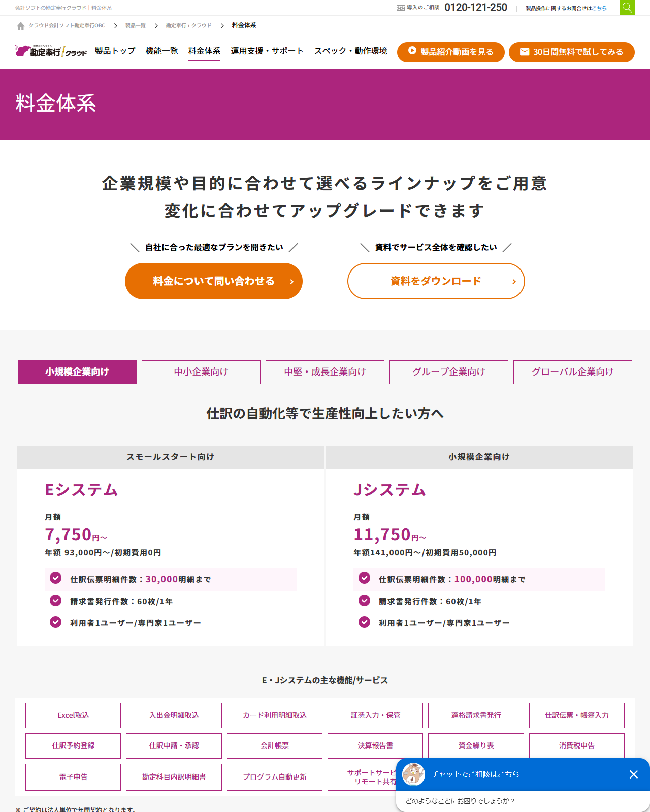
Task: Click the 11,750円 monthly price
Action: tap(389, 535)
